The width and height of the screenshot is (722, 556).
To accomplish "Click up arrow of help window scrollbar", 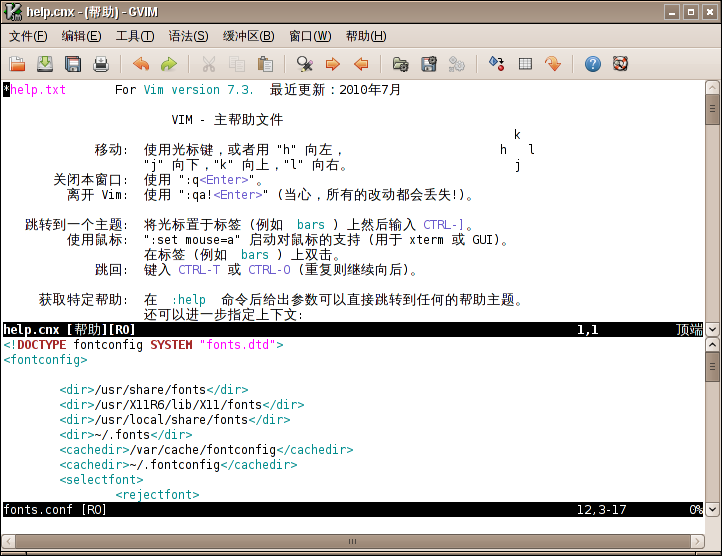I will point(712,88).
